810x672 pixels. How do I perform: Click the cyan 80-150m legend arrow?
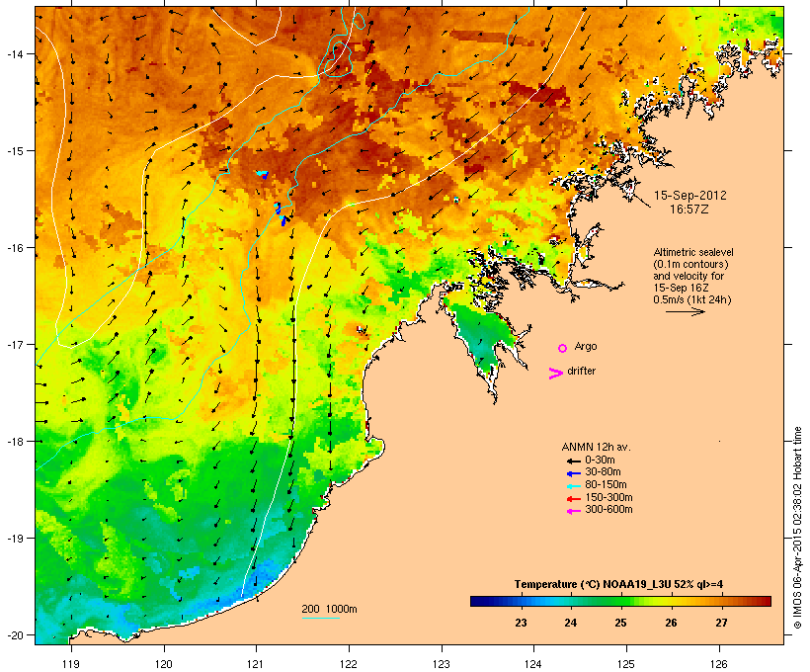coord(573,486)
